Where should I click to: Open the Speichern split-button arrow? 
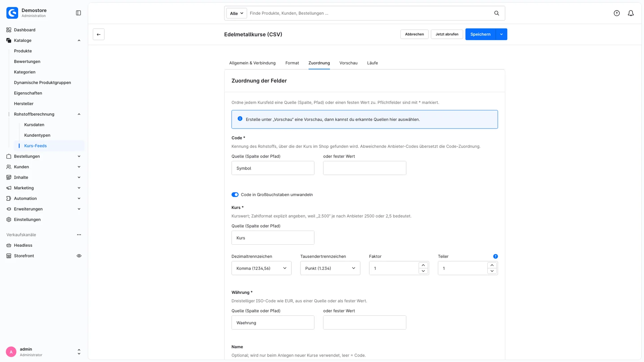(501, 34)
